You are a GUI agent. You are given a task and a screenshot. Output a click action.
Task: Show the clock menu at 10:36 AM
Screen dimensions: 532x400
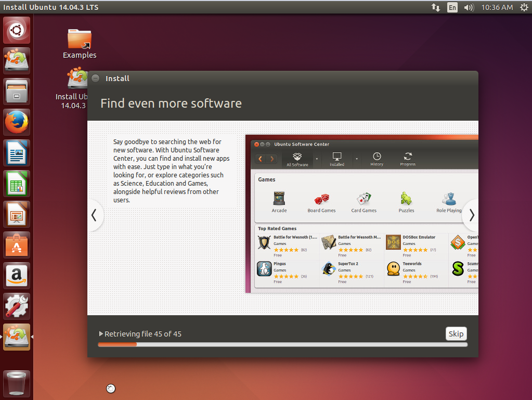click(497, 7)
